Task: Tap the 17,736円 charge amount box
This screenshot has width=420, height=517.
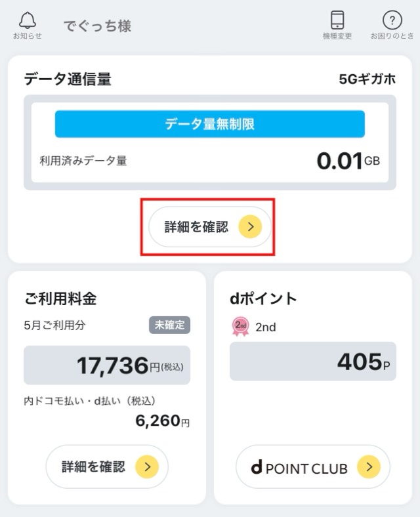Action: click(107, 365)
